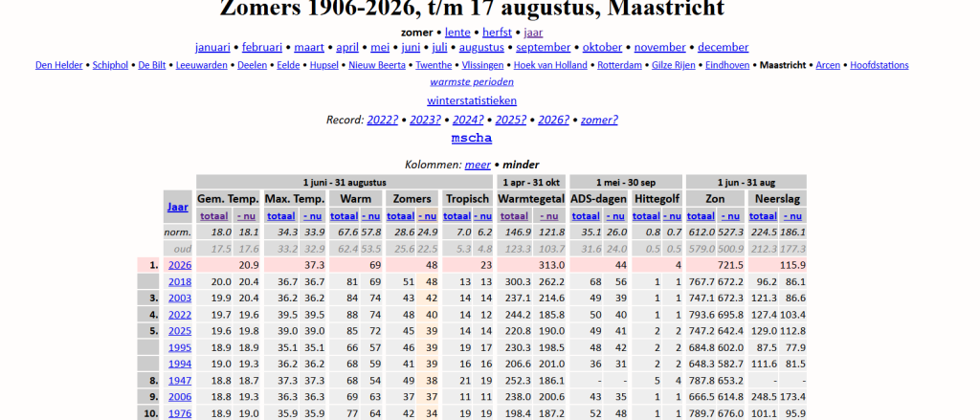This screenshot has width=980, height=420.
Task: Open the herfst season link
Action: point(497,33)
